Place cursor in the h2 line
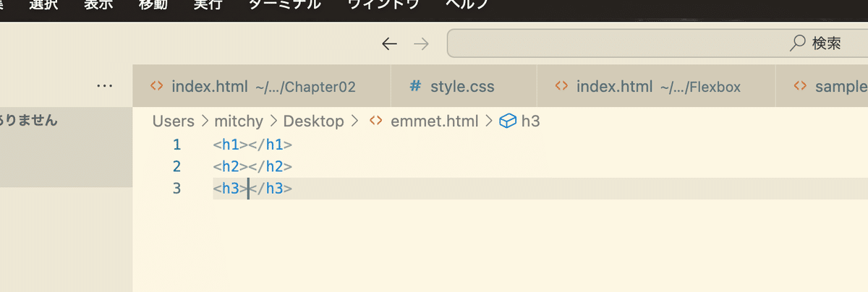The width and height of the screenshot is (868, 292). (x=252, y=166)
